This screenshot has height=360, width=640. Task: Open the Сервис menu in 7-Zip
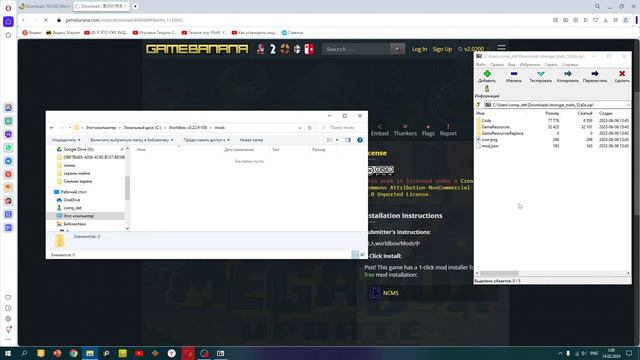tap(550, 64)
